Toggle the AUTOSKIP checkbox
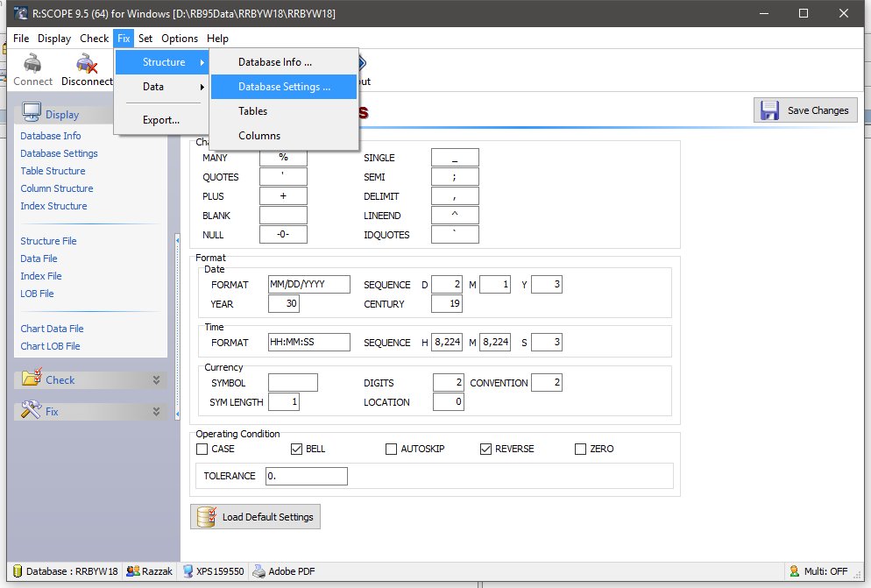This screenshot has width=871, height=588. pyautogui.click(x=392, y=449)
